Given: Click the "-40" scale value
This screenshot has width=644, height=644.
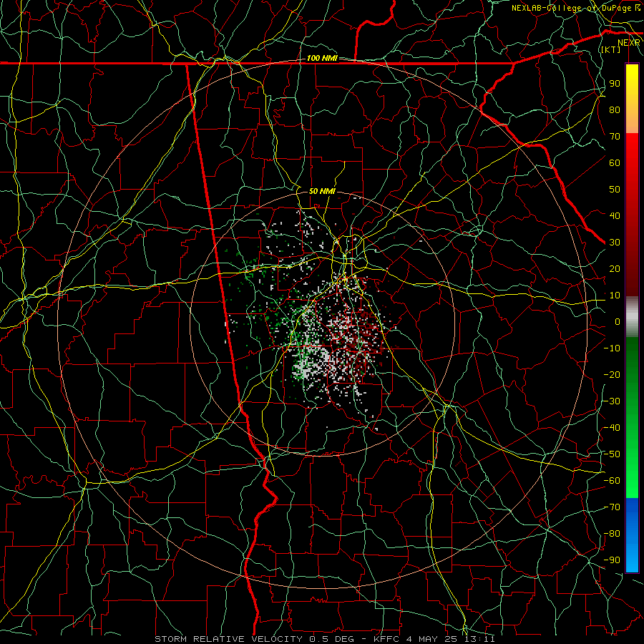Looking at the screenshot, I should (x=612, y=428).
